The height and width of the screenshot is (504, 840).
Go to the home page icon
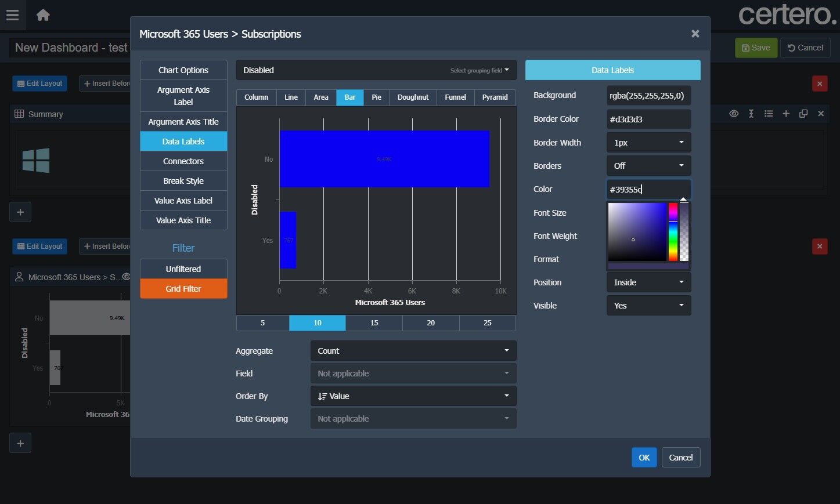[x=43, y=15]
